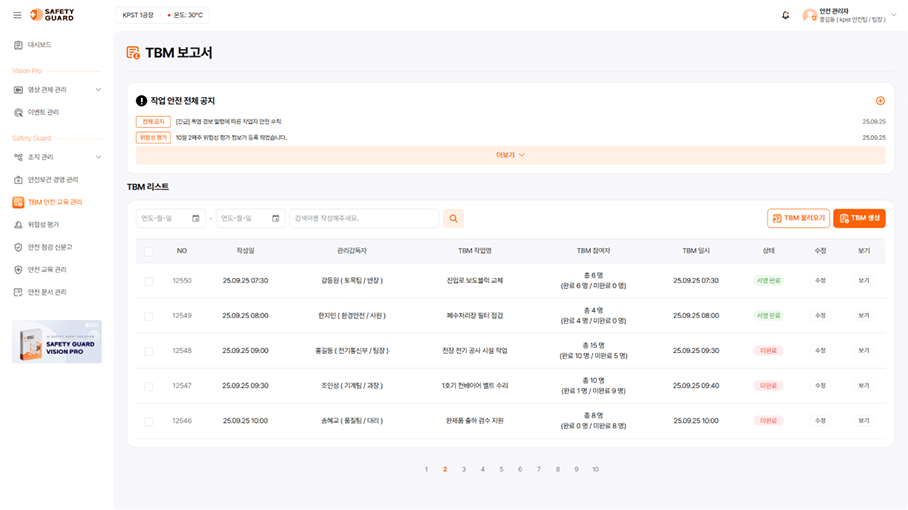908x510 pixels.
Task: Go to 위험성 평가 in sidebar
Action: [43, 225]
